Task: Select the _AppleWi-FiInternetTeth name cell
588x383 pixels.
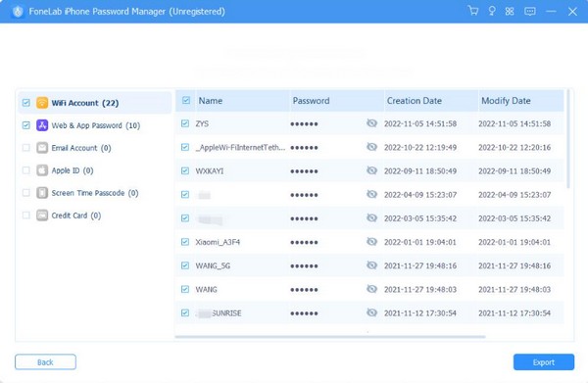Action: [x=240, y=147]
